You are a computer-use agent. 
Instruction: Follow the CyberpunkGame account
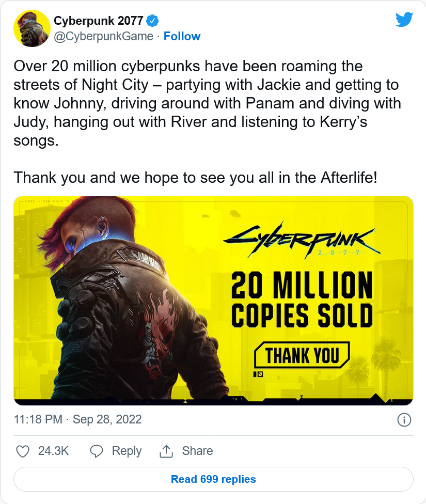tap(182, 36)
